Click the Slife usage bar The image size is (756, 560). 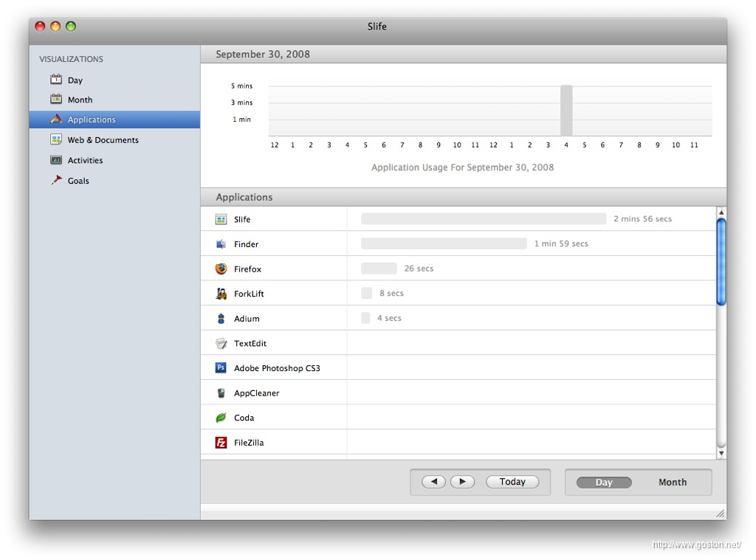(483, 219)
